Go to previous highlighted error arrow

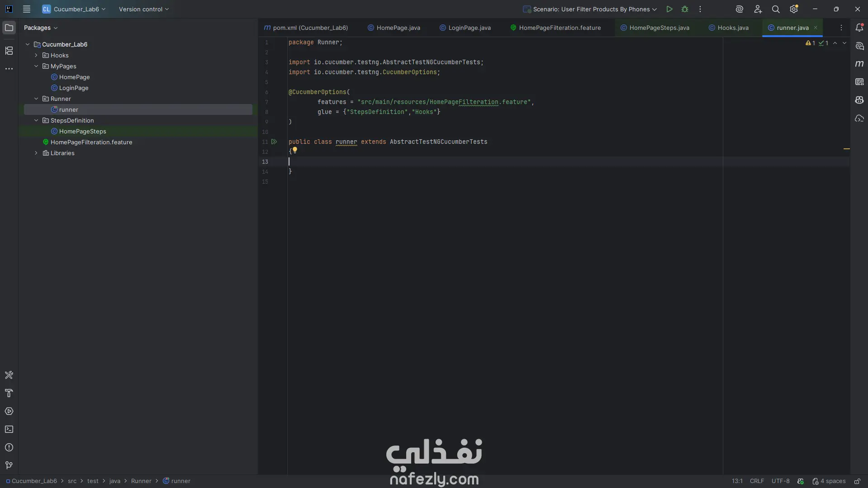tap(835, 43)
